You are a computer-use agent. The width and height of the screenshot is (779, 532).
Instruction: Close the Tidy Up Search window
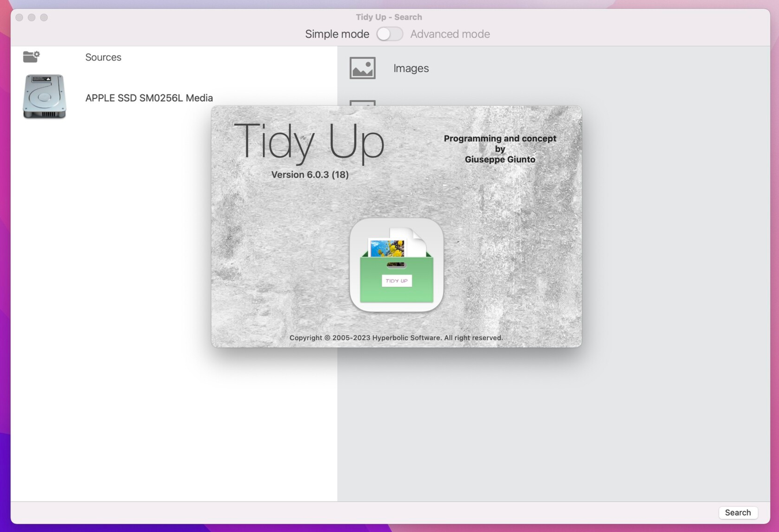[19, 17]
